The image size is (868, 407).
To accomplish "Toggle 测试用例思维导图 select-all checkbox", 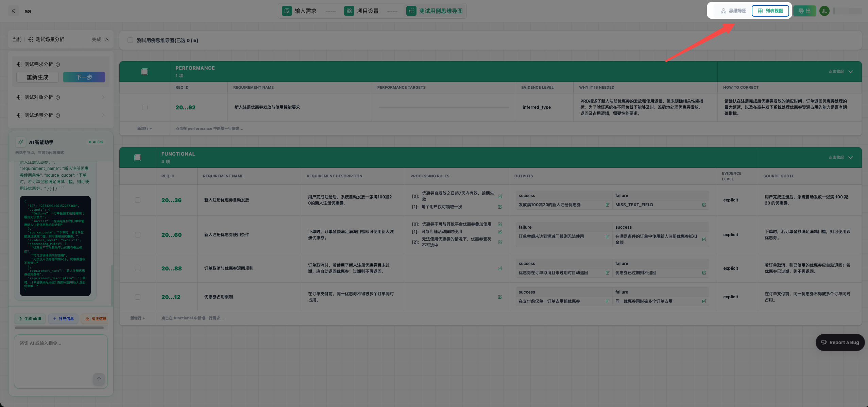I will (x=130, y=40).
